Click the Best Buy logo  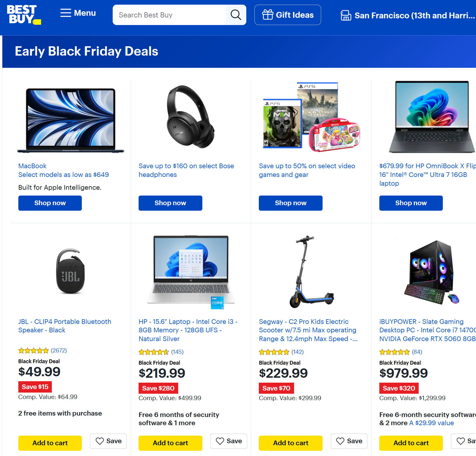pos(24,15)
